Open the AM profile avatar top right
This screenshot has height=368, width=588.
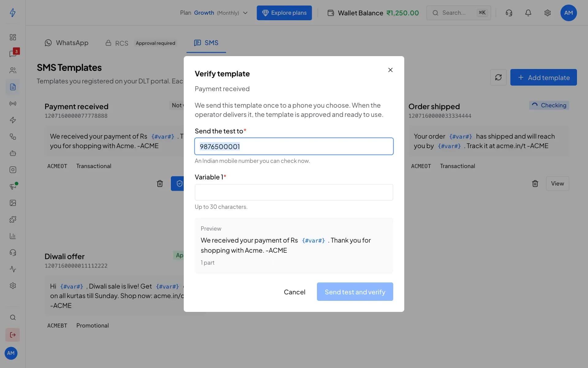pyautogui.click(x=568, y=13)
